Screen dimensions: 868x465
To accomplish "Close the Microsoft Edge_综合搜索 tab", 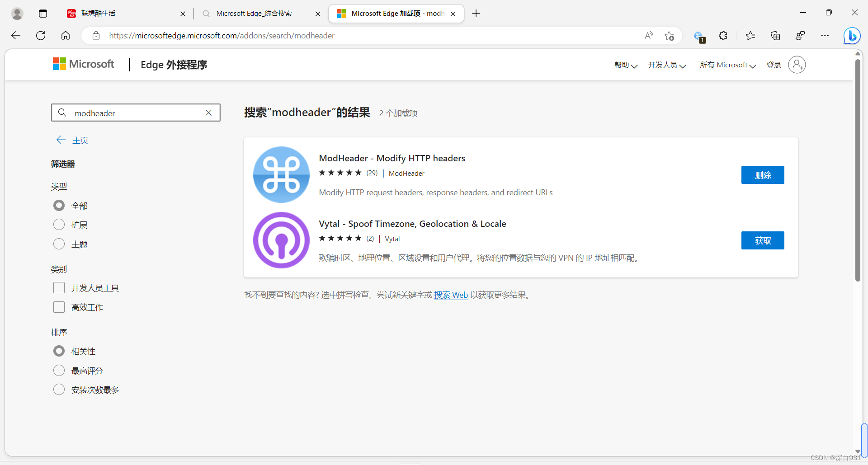I will (x=318, y=14).
